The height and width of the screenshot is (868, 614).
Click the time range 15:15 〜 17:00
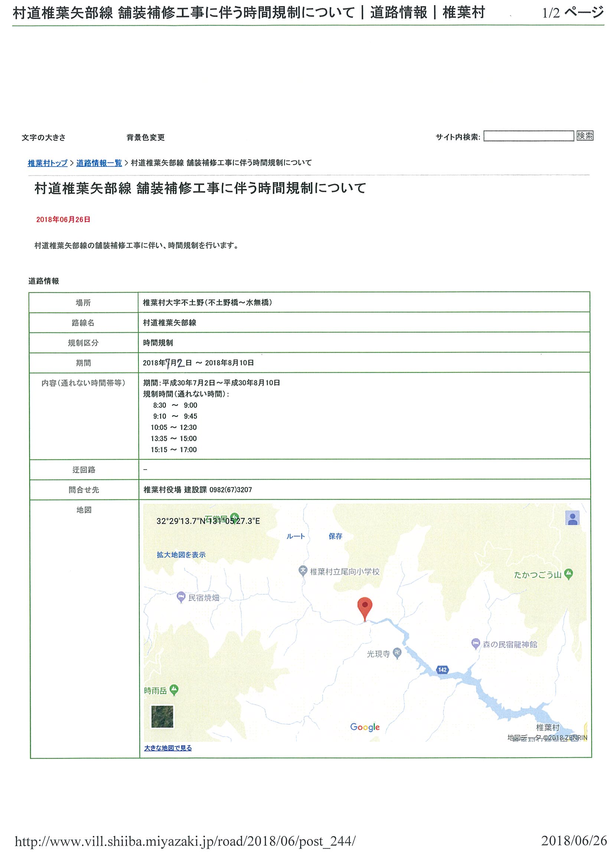pyautogui.click(x=174, y=450)
